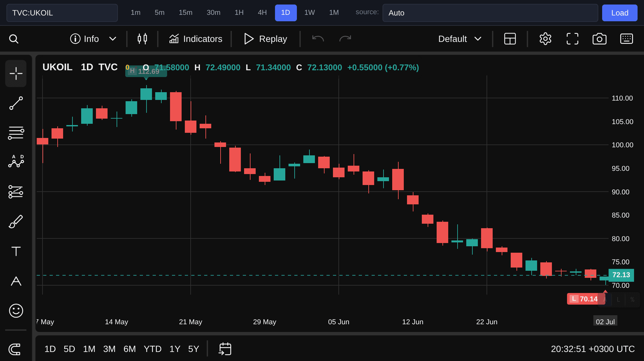Select the crosshair cursor tool
The height and width of the screenshot is (361, 644).
(x=16, y=73)
